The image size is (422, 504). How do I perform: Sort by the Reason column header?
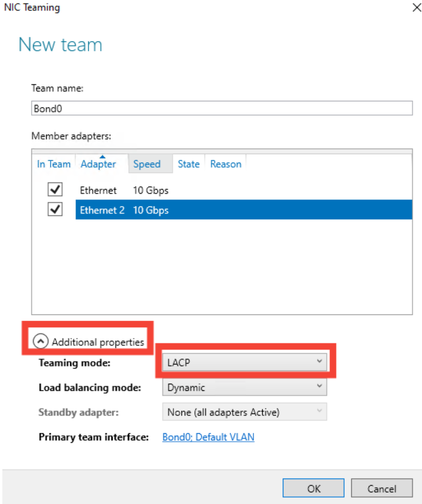226,164
